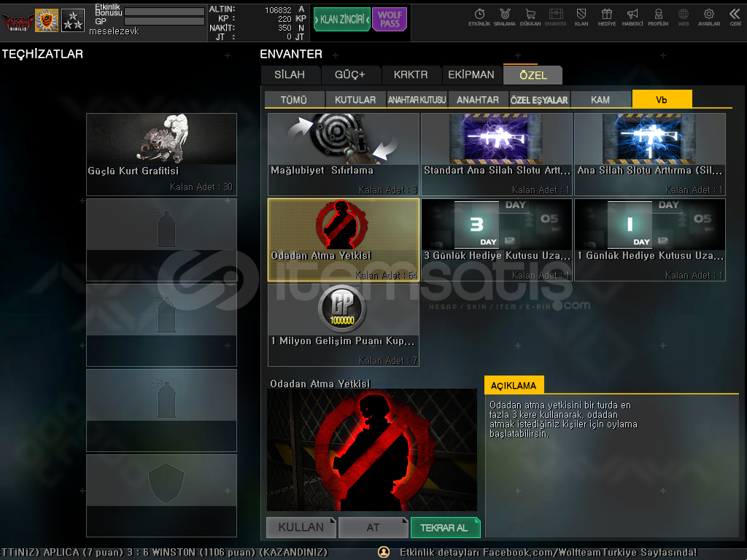The image size is (747, 560).
Task: Select the 1 Günlük Hediye Kutusu item
Action: pyautogui.click(x=650, y=240)
